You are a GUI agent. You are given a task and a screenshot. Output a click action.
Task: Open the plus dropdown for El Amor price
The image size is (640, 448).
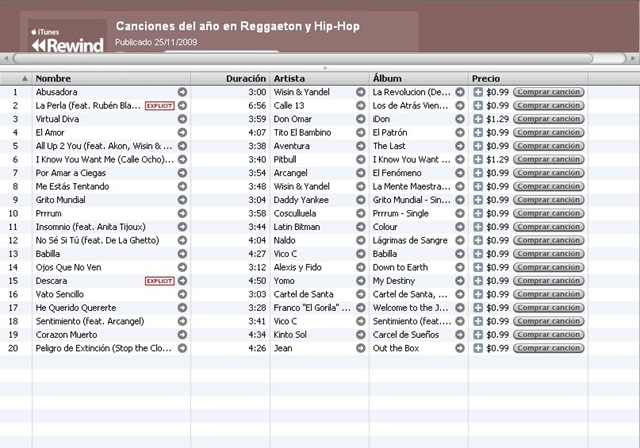[478, 133]
